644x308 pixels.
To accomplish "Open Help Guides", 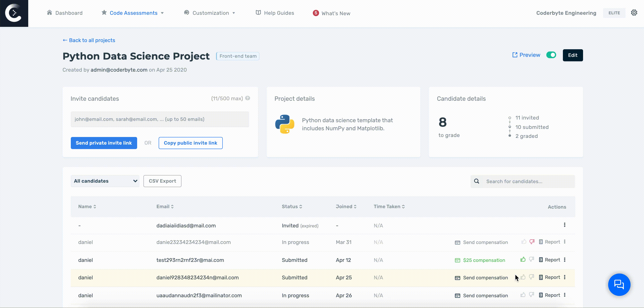I will 275,13.
